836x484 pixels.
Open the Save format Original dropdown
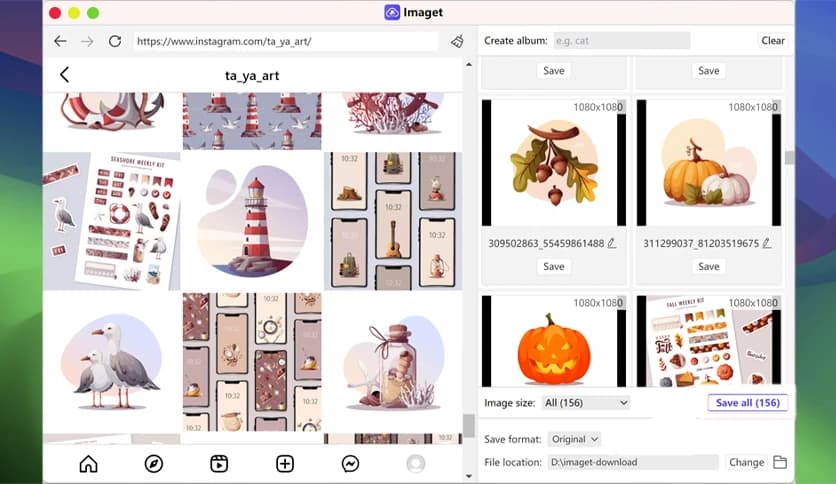(574, 439)
